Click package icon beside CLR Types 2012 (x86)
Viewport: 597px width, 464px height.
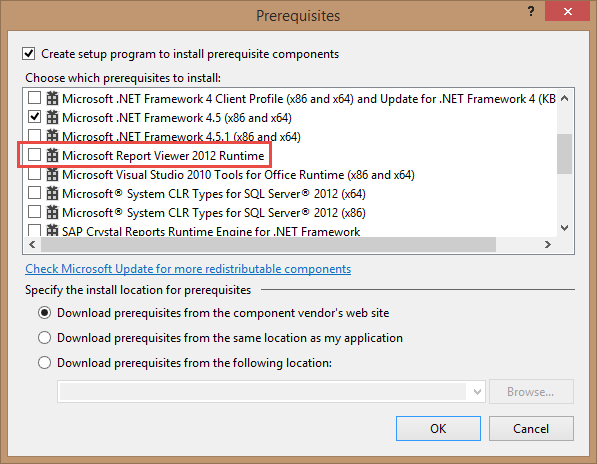pyautogui.click(x=52, y=212)
